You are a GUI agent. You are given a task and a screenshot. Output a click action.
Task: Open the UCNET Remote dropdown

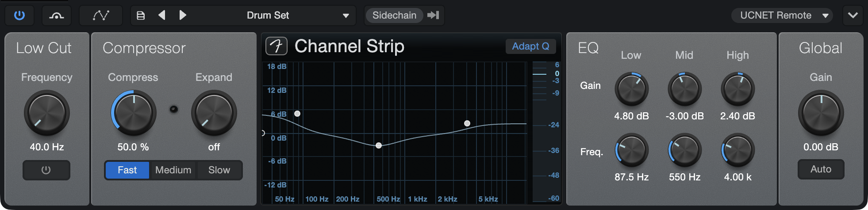click(782, 15)
